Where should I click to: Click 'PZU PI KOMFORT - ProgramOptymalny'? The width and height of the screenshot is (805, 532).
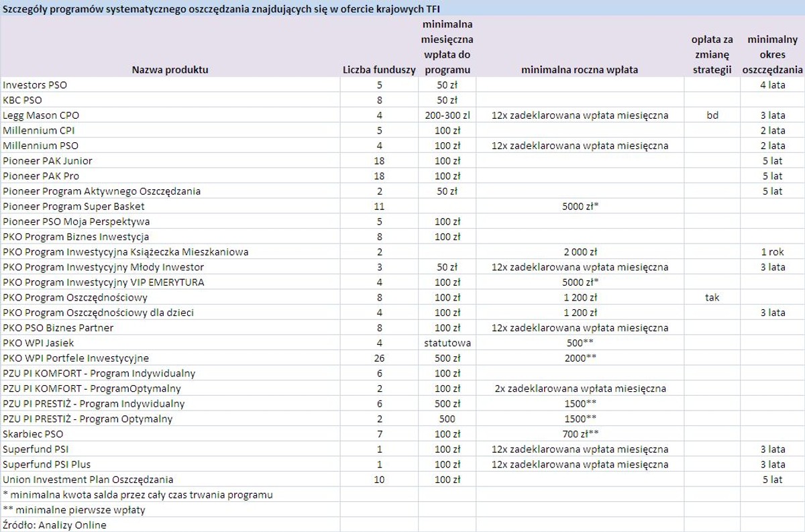click(x=92, y=388)
